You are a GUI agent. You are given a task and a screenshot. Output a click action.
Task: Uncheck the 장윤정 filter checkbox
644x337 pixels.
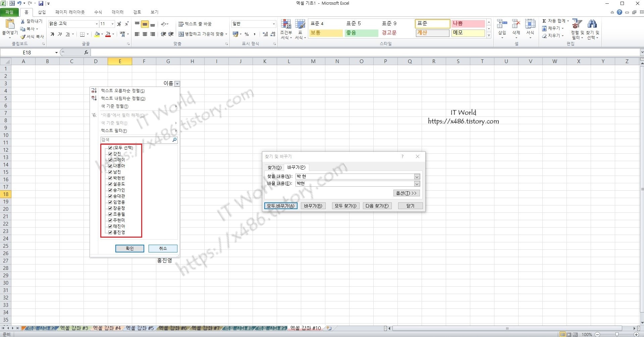click(x=110, y=208)
